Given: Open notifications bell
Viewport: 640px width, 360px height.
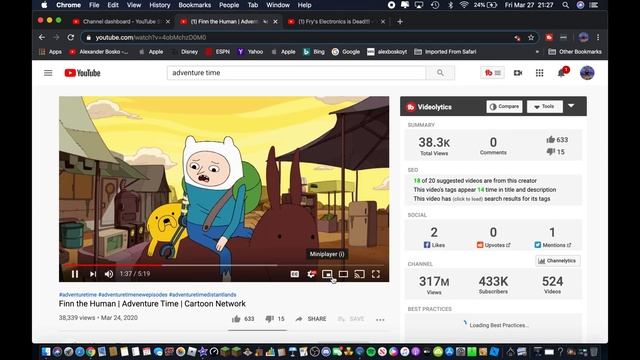Looking at the screenshot, I should tap(561, 73).
